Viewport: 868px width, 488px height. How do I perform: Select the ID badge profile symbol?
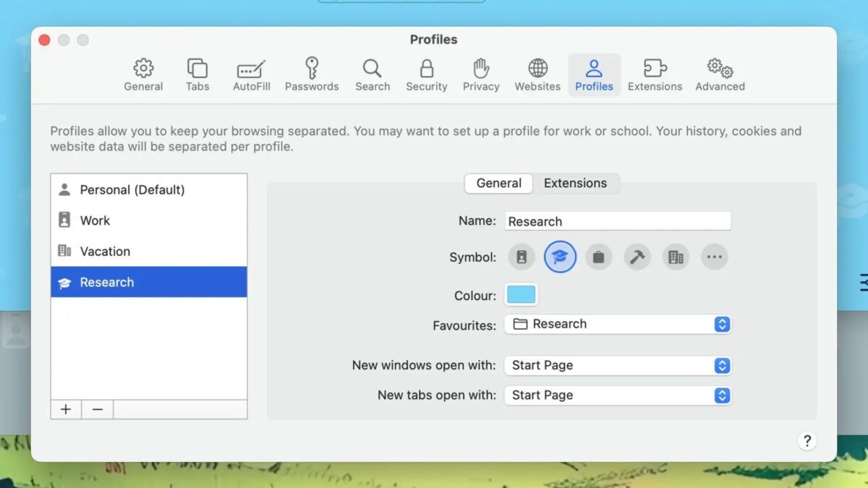pyautogui.click(x=522, y=257)
